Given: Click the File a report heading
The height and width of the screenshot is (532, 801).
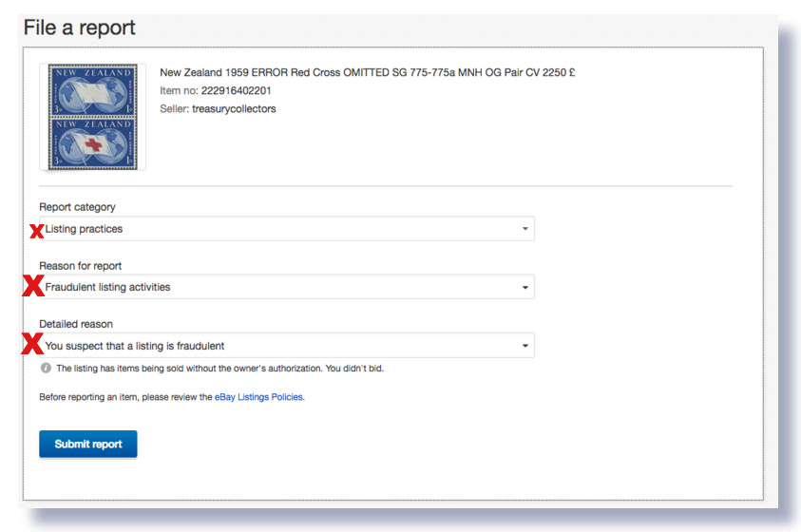Looking at the screenshot, I should (x=80, y=28).
